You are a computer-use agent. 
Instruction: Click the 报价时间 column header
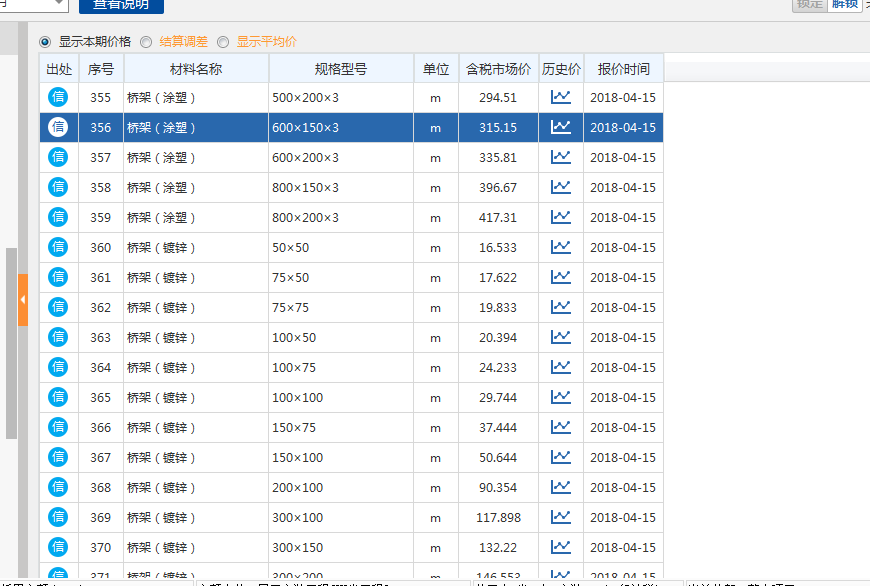624,69
